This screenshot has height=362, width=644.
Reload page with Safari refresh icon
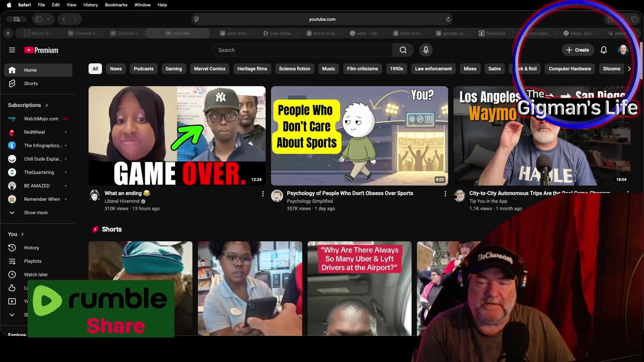pyautogui.click(x=448, y=19)
